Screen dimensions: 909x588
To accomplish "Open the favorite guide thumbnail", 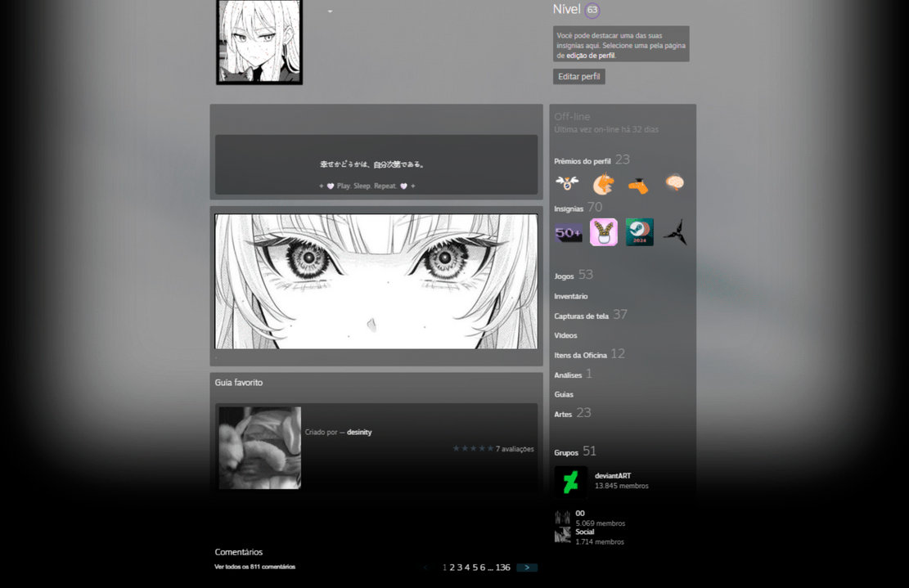I will [259, 448].
